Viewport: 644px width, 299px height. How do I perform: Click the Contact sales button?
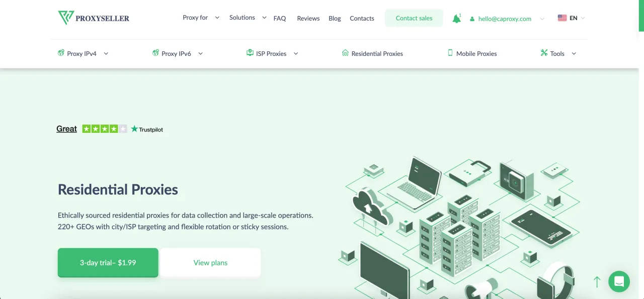click(x=414, y=18)
